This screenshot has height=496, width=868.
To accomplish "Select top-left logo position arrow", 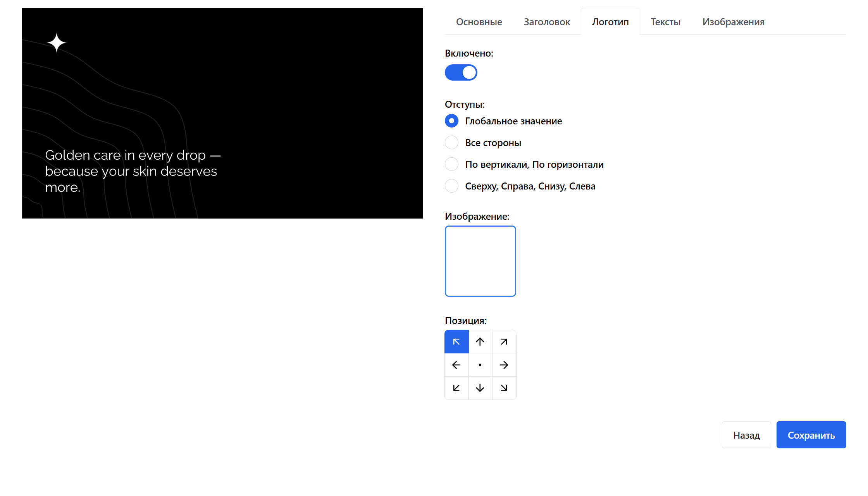I will [456, 342].
